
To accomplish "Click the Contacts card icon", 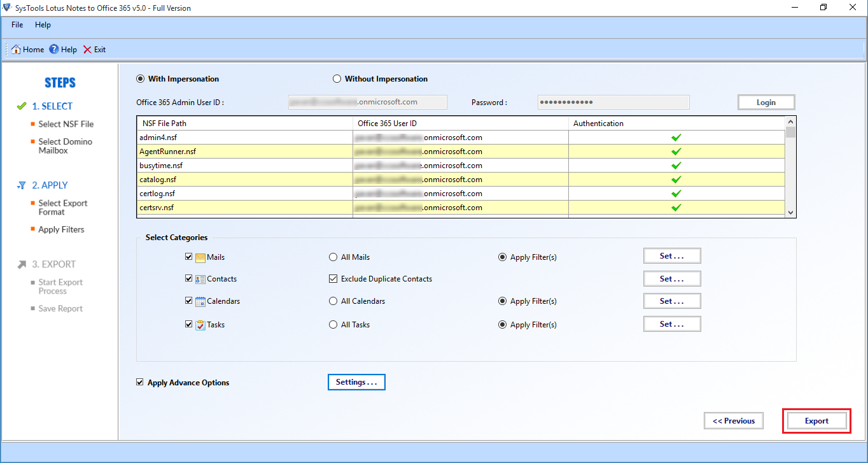I will (200, 278).
